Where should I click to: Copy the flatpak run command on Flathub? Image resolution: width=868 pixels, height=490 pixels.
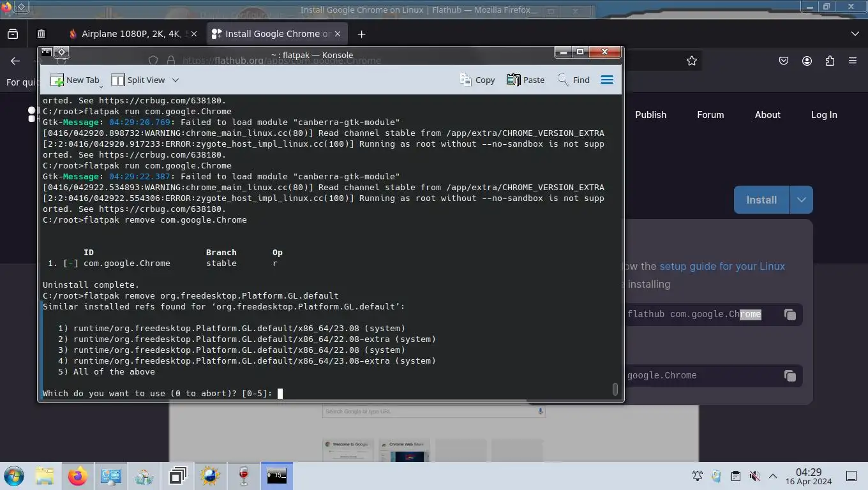point(789,376)
